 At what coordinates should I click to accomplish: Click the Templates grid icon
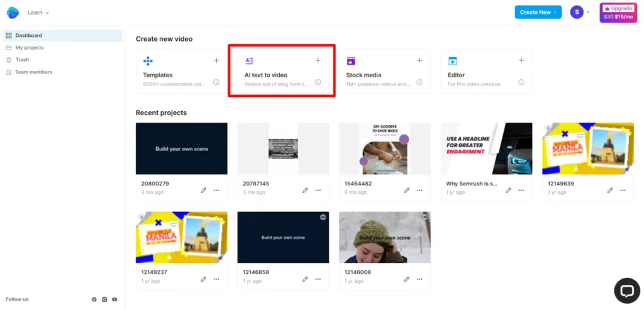pos(148,61)
